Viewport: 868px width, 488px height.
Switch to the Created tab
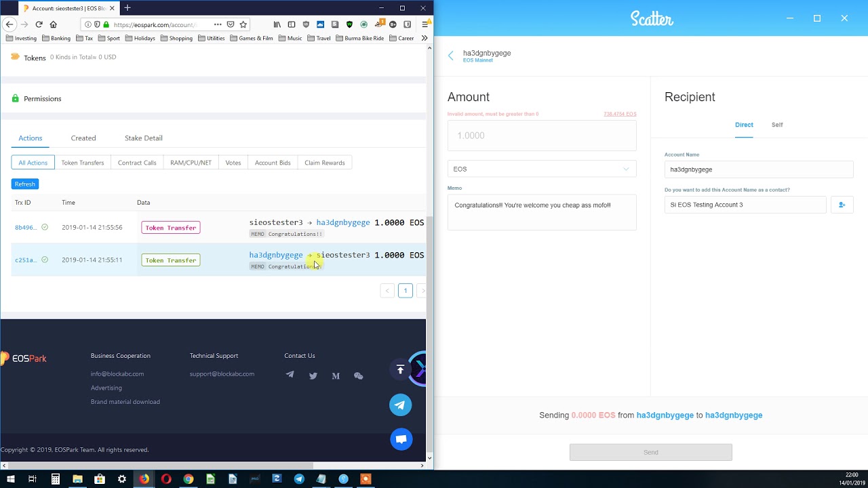pyautogui.click(x=83, y=138)
